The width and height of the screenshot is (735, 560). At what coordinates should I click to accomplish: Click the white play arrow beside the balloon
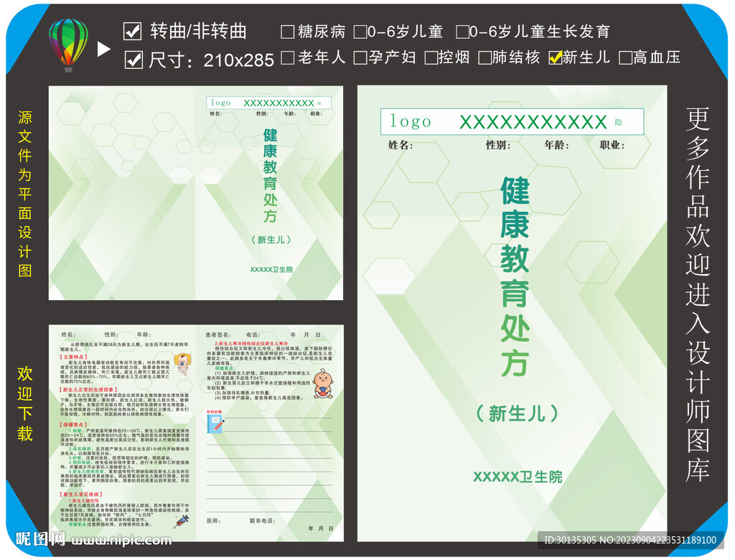(x=103, y=49)
